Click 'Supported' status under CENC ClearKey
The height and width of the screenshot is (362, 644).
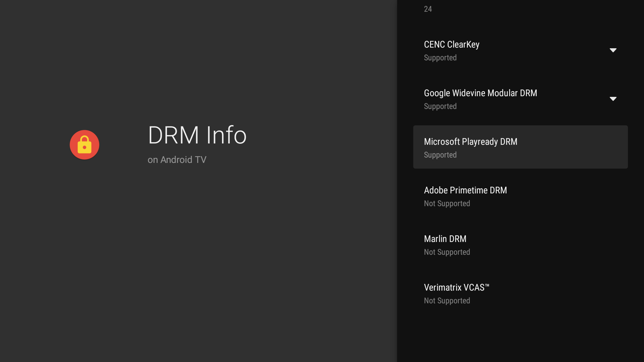[x=440, y=58]
